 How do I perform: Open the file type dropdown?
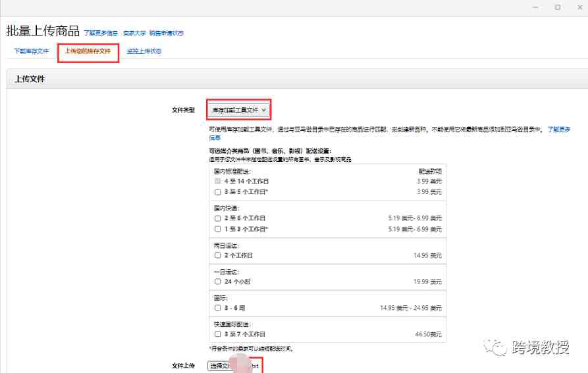click(x=238, y=110)
